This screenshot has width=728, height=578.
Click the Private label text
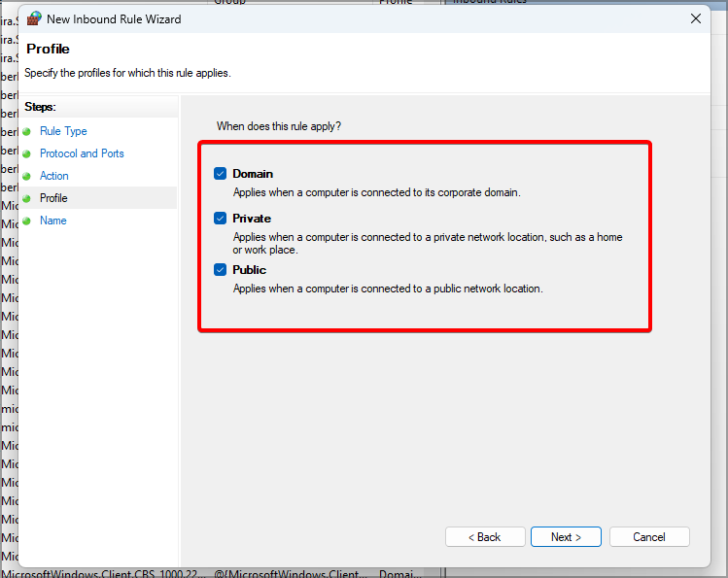[x=252, y=219]
